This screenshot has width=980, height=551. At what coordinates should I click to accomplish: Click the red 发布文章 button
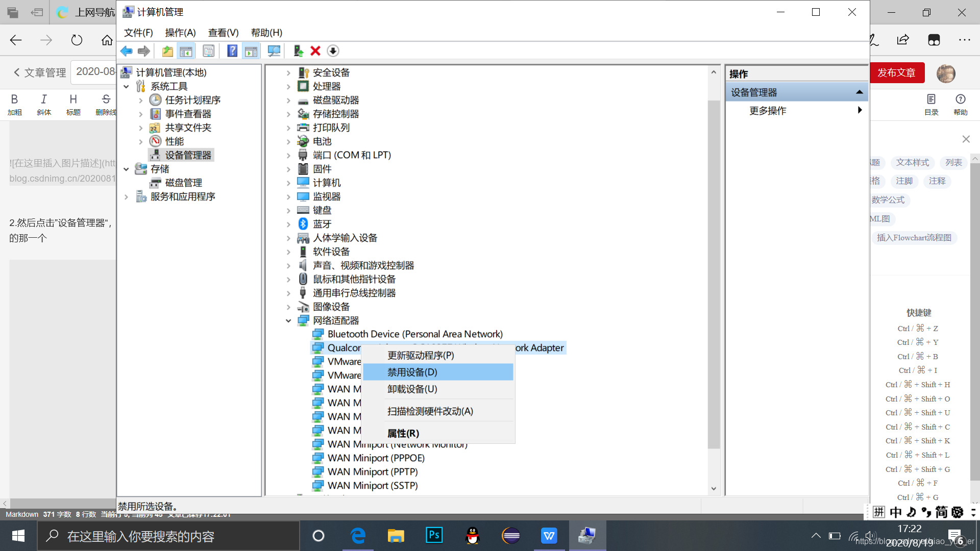896,73
